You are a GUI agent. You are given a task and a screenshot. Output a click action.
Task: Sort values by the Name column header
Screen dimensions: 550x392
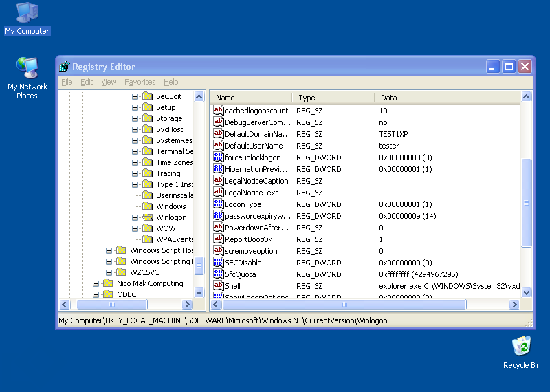pos(251,98)
